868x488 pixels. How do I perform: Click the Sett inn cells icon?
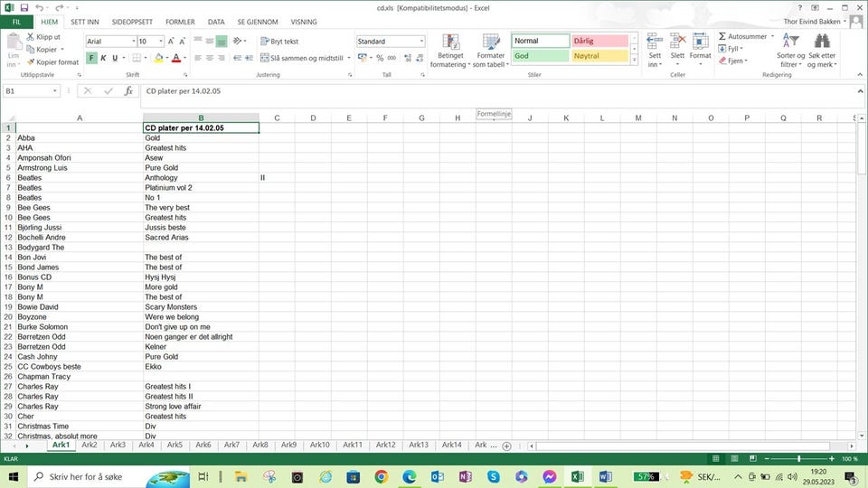click(655, 42)
